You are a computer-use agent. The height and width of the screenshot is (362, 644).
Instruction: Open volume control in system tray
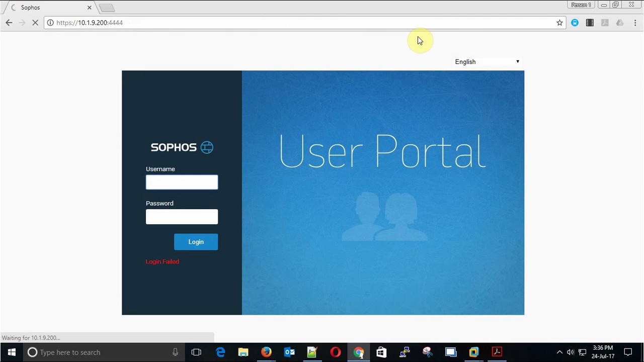click(571, 352)
